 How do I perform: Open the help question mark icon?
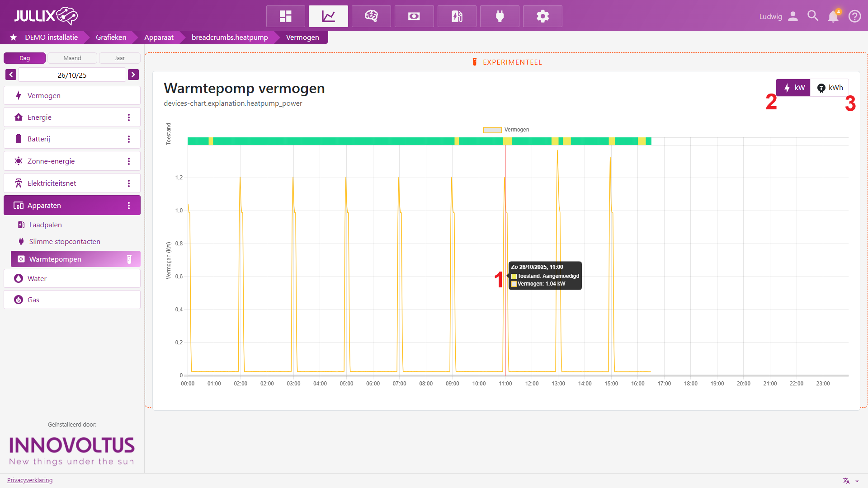[854, 16]
